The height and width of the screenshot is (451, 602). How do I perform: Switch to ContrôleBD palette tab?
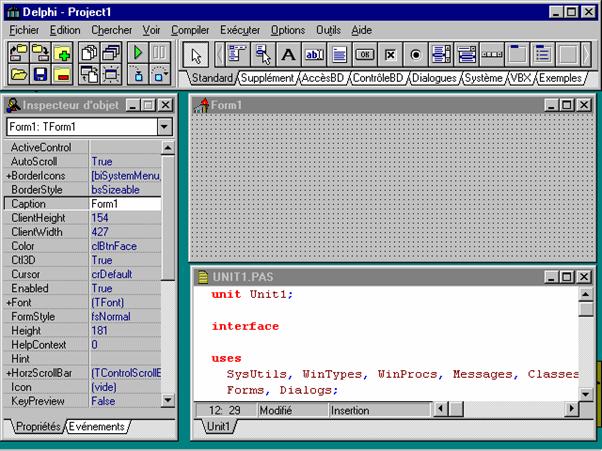point(378,78)
